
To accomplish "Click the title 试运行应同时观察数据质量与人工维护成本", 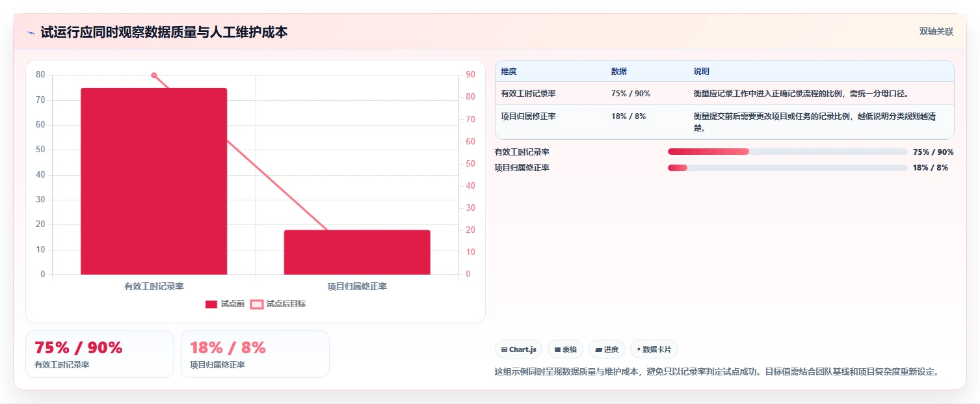I will (x=164, y=33).
